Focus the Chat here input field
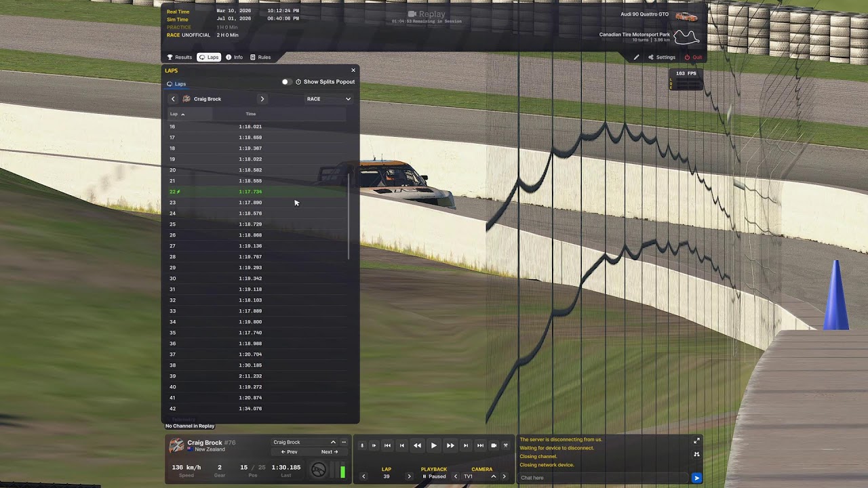The height and width of the screenshot is (488, 868). click(604, 478)
